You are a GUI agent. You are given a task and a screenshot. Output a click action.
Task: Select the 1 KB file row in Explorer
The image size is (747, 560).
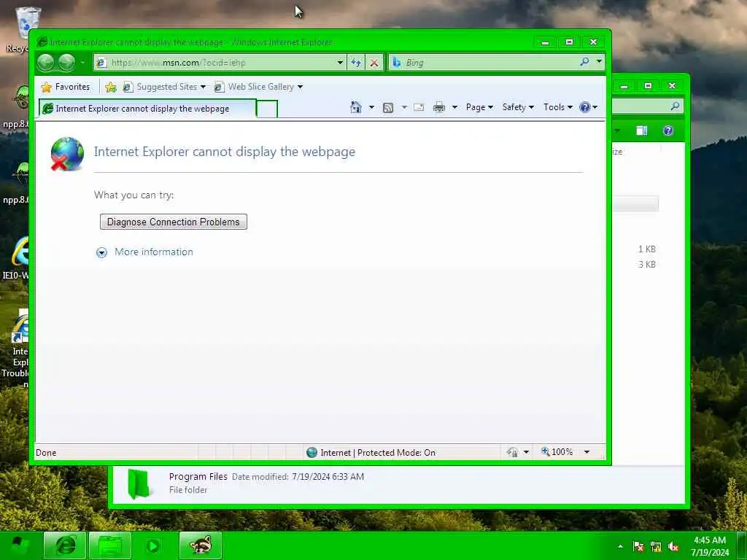(647, 249)
